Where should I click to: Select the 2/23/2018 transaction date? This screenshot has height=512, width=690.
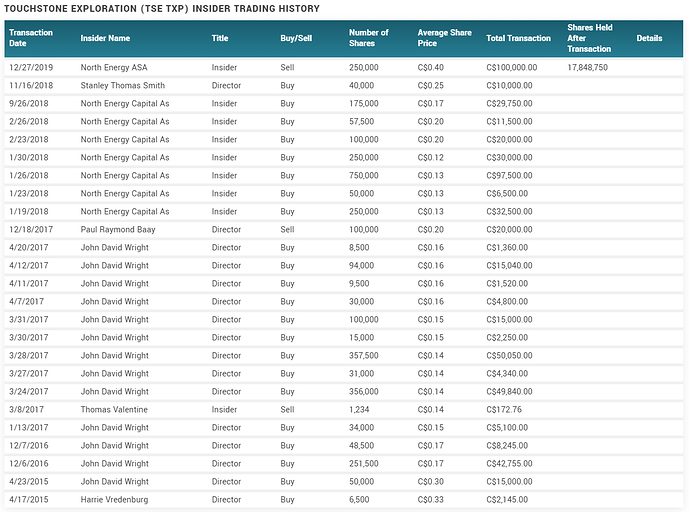tap(29, 139)
